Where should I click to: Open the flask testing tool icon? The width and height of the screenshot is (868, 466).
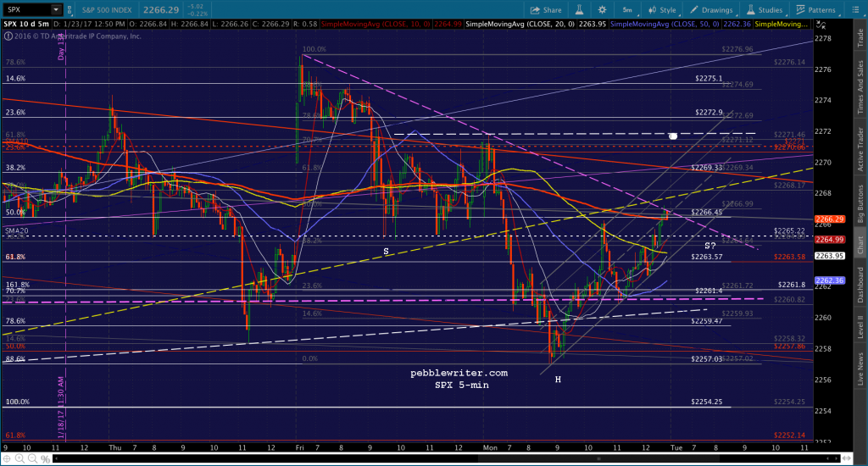579,10
